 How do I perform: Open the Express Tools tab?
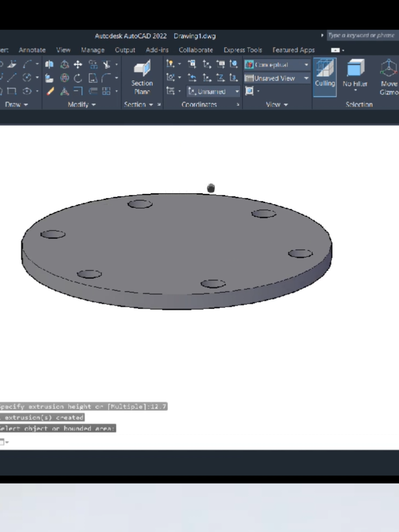pyautogui.click(x=243, y=50)
